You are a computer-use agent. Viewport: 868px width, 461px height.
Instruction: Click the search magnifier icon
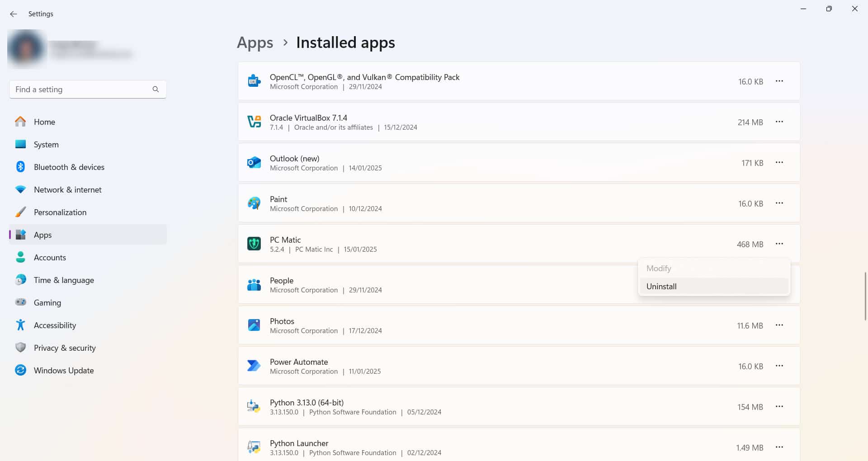[x=156, y=89]
